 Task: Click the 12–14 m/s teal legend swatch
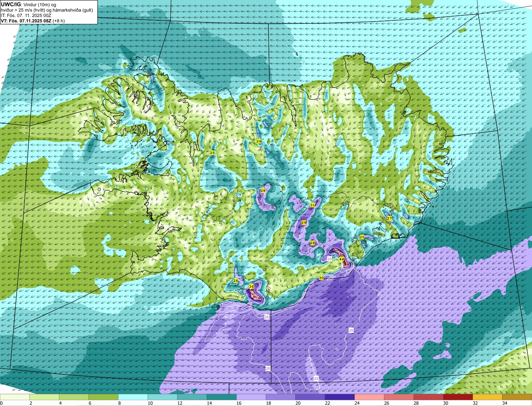[x=192, y=397]
